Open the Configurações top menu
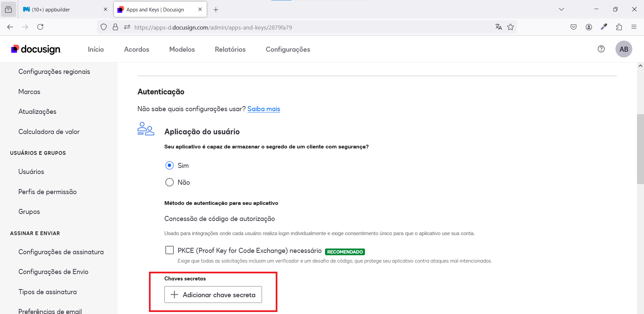The height and width of the screenshot is (314, 644). point(288,49)
